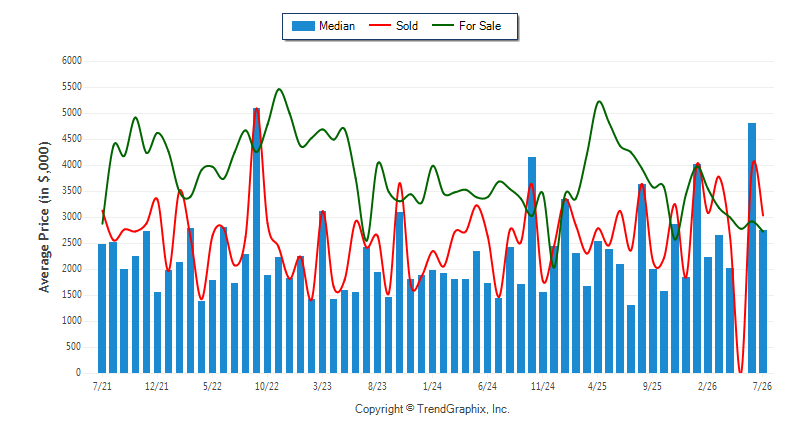The image size is (800, 434).
Task: Click the 11/24 x-axis label
Action: 542,386
